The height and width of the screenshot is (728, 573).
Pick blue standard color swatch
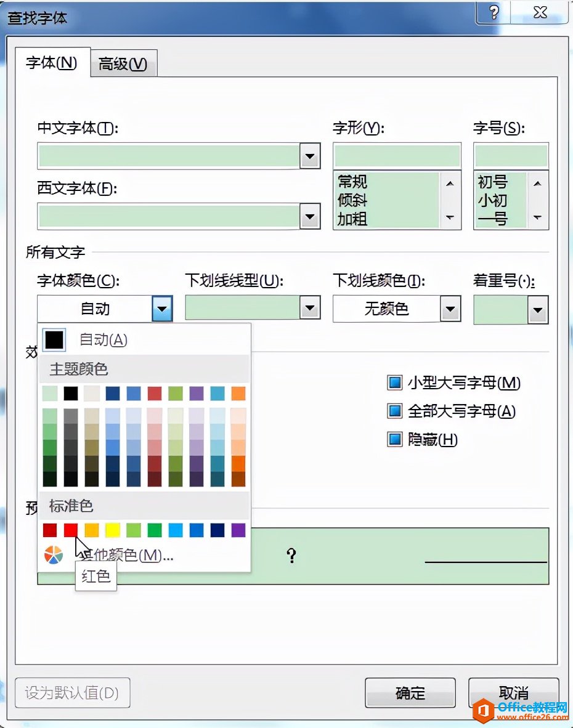(197, 530)
